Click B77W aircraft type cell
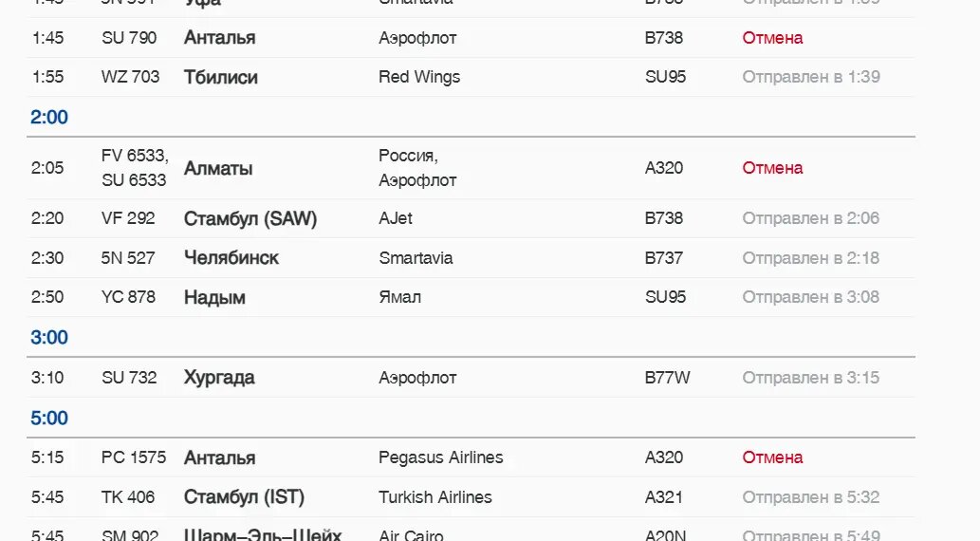Viewport: 980px width, 541px height. tap(667, 378)
